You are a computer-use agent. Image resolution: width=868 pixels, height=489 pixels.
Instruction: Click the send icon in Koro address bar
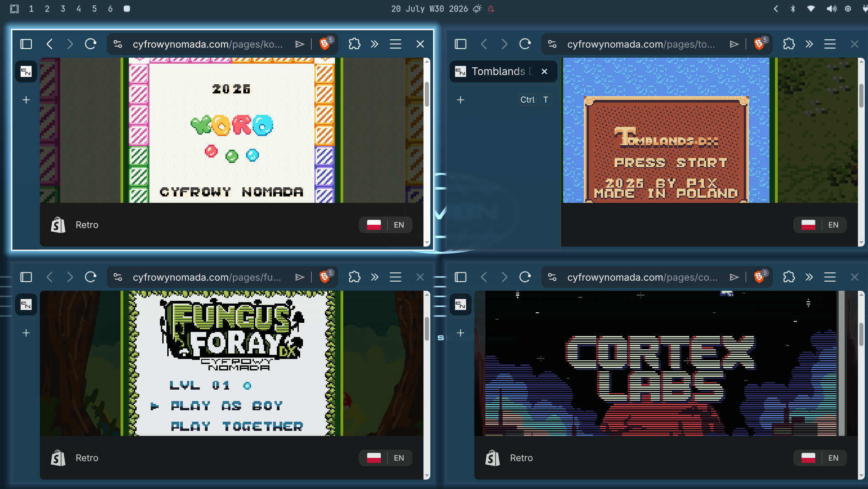tap(300, 44)
